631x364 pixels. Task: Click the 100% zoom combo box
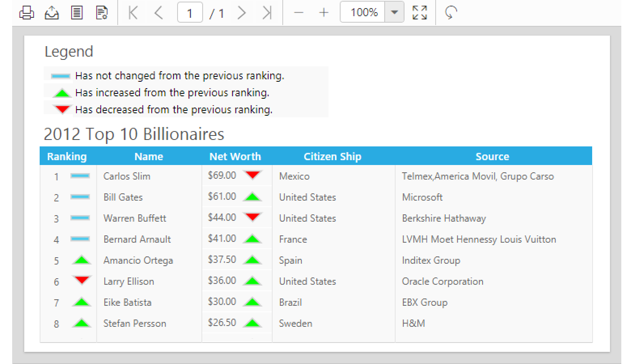pos(364,13)
